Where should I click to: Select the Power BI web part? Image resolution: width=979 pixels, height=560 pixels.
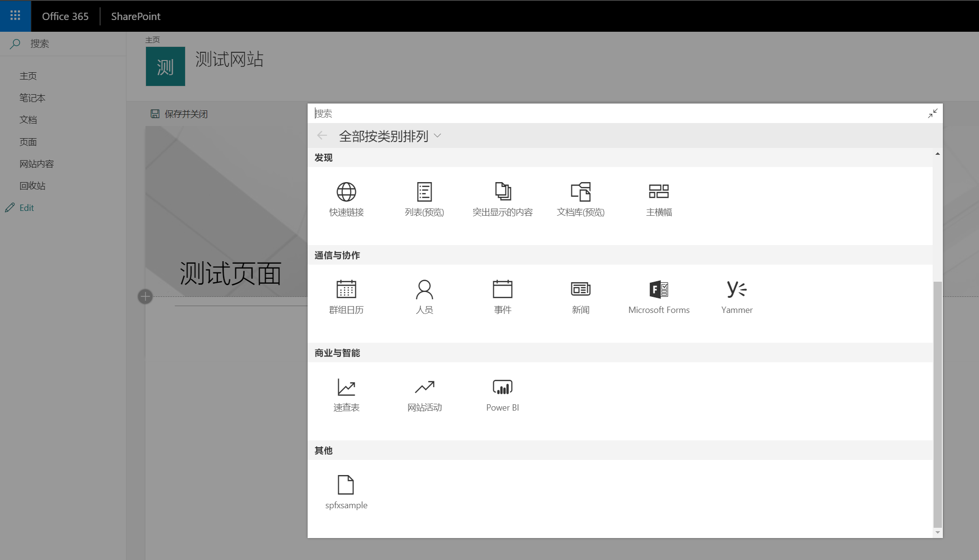coord(502,394)
